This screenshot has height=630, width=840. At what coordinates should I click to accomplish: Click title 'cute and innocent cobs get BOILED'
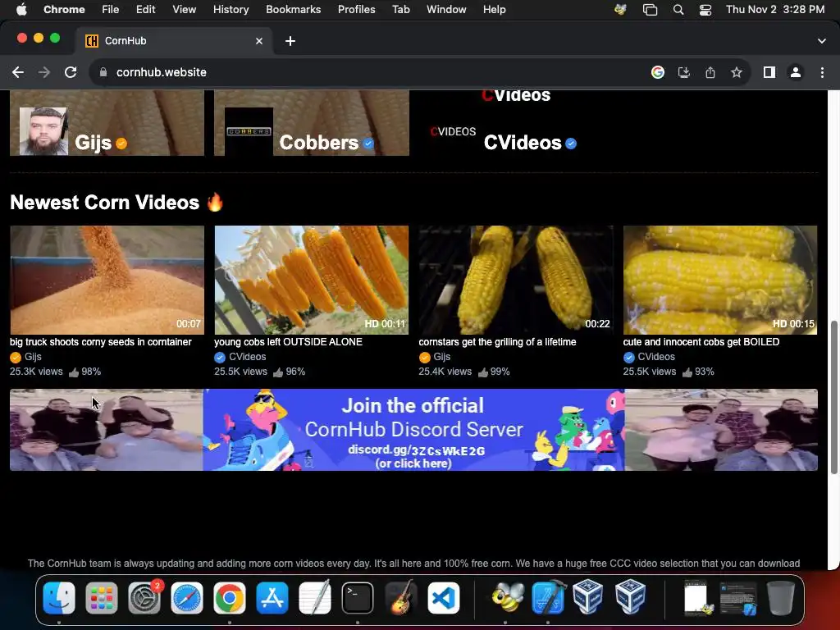tap(701, 342)
